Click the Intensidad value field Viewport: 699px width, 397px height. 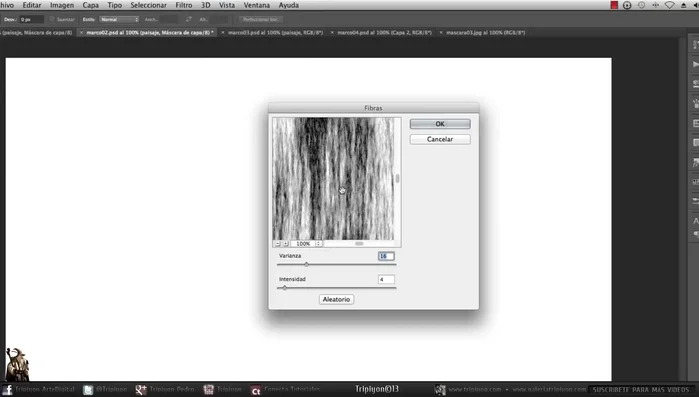pos(386,279)
